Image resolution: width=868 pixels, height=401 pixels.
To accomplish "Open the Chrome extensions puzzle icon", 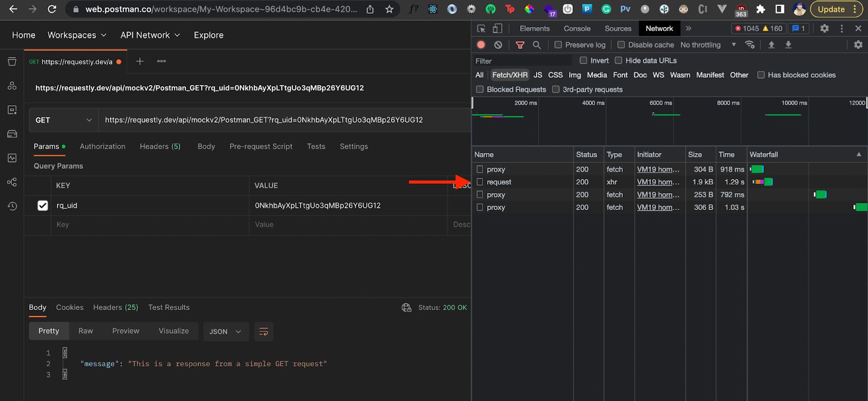I will [x=761, y=9].
